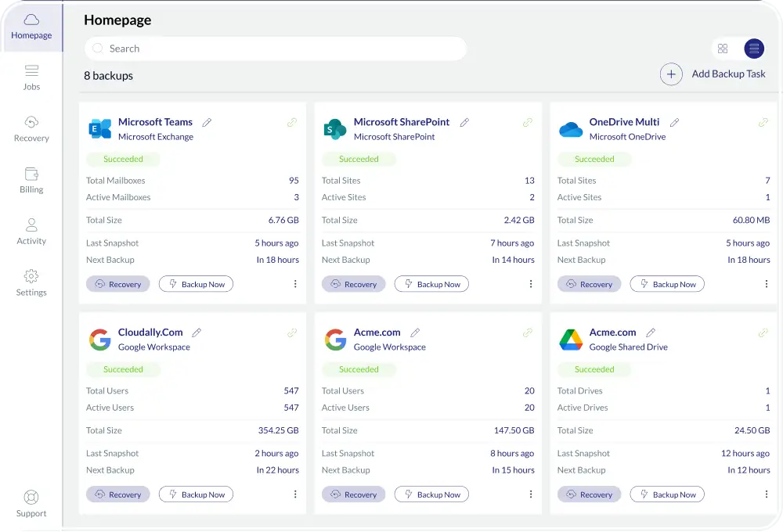Viewport: 783px width, 532px height.
Task: Open the kebab menu on the Cloudally.Com card
Action: 295,494
